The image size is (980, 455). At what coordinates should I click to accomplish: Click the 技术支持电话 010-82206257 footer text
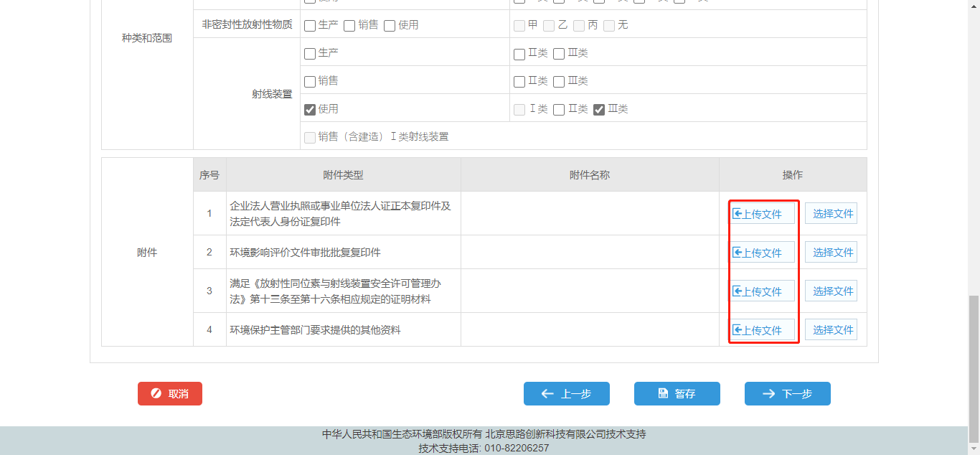tap(484, 448)
